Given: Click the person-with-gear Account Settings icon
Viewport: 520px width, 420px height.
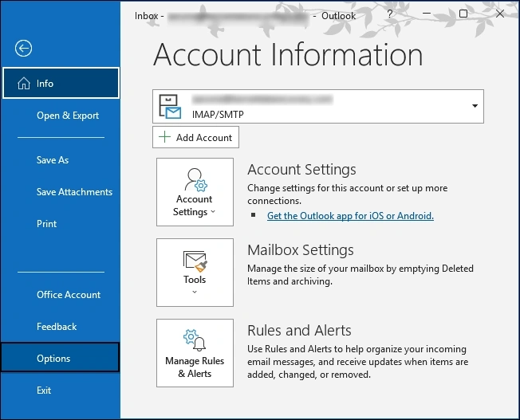Looking at the screenshot, I should [x=195, y=180].
